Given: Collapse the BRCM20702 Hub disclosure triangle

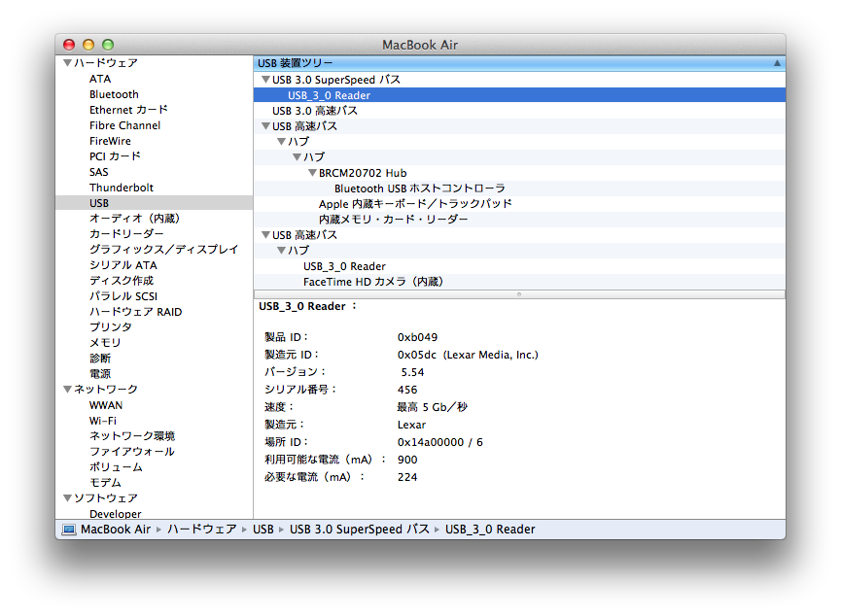Looking at the screenshot, I should pyautogui.click(x=312, y=173).
